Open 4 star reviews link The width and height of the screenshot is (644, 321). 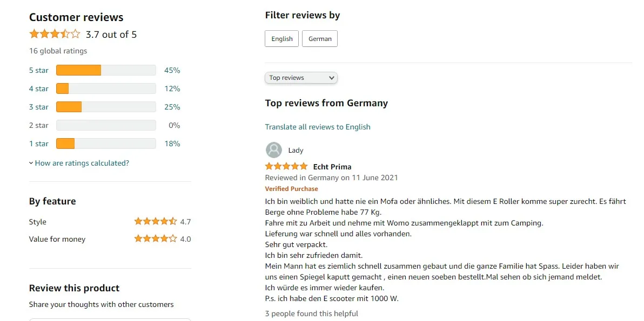point(39,88)
